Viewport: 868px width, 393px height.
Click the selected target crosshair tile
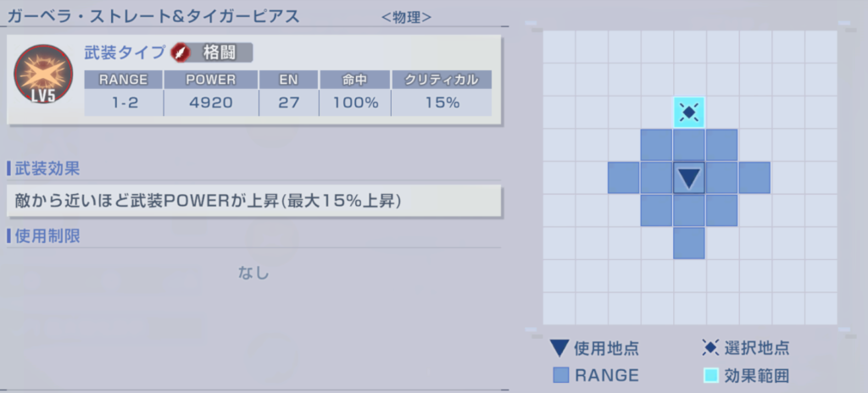point(689,113)
